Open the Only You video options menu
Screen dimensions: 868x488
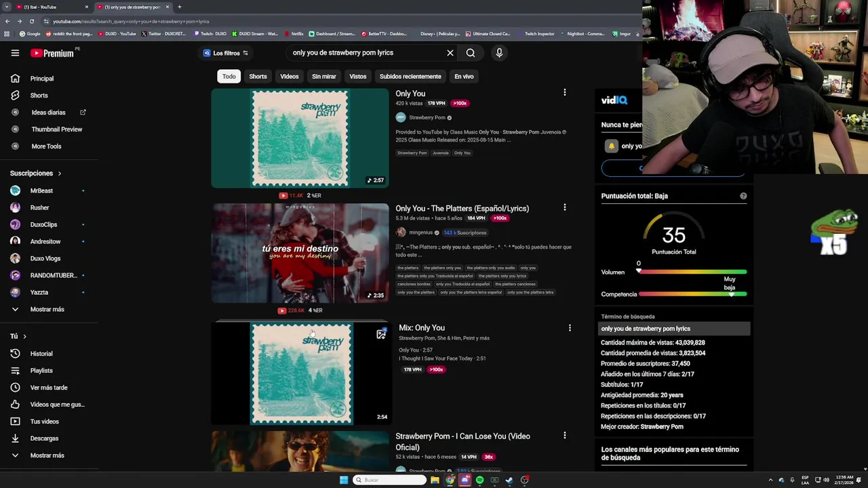[564, 92]
